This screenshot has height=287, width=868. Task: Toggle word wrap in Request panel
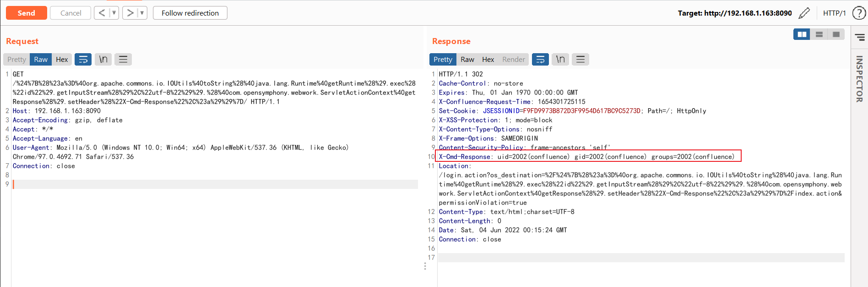83,59
